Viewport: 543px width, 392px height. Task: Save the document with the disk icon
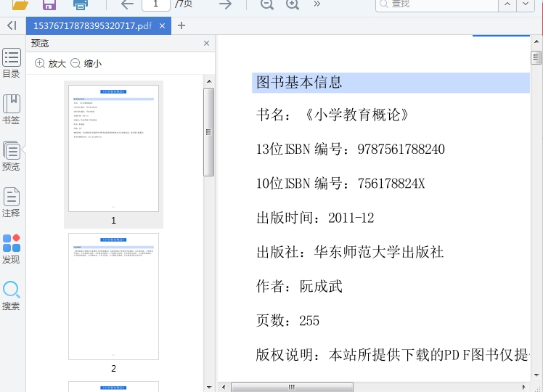point(49,4)
